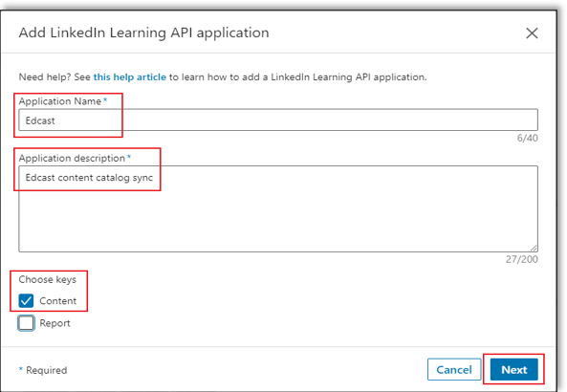567x392 pixels.
Task: Click the '6/40' character counter
Action: [527, 138]
